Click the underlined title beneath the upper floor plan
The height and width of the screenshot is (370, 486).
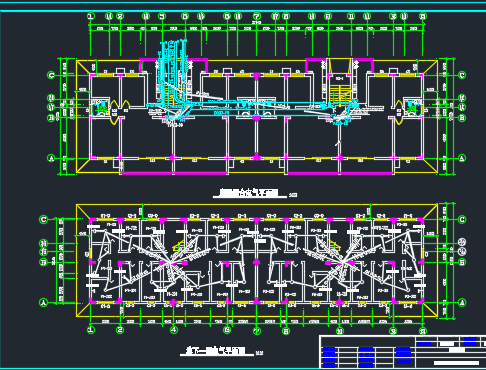pos(249,192)
